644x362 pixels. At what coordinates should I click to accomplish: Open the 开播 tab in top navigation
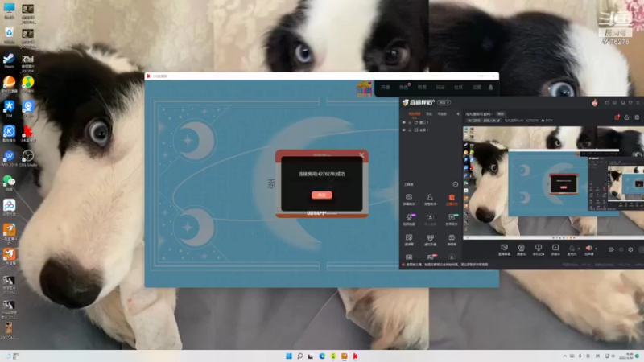(x=386, y=88)
